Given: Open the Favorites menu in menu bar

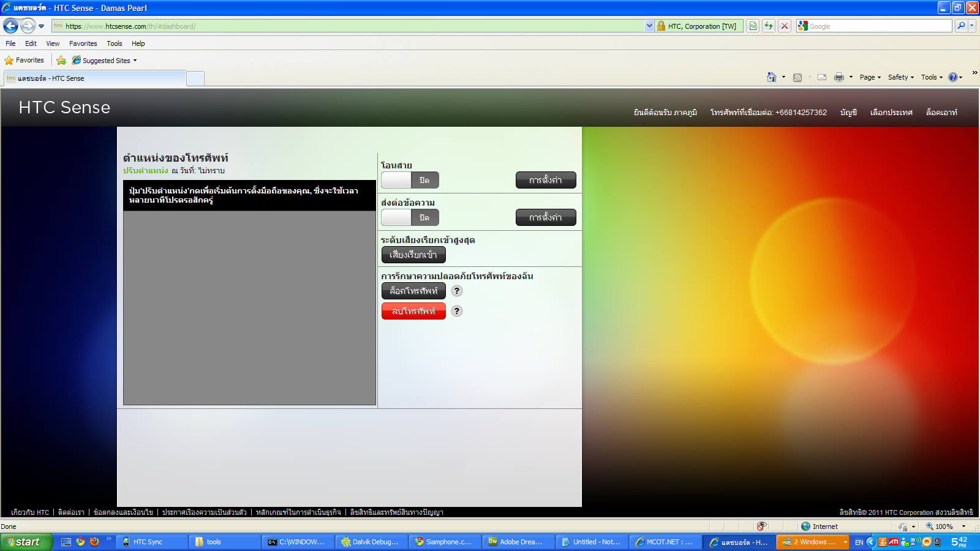Looking at the screenshot, I should tap(83, 43).
